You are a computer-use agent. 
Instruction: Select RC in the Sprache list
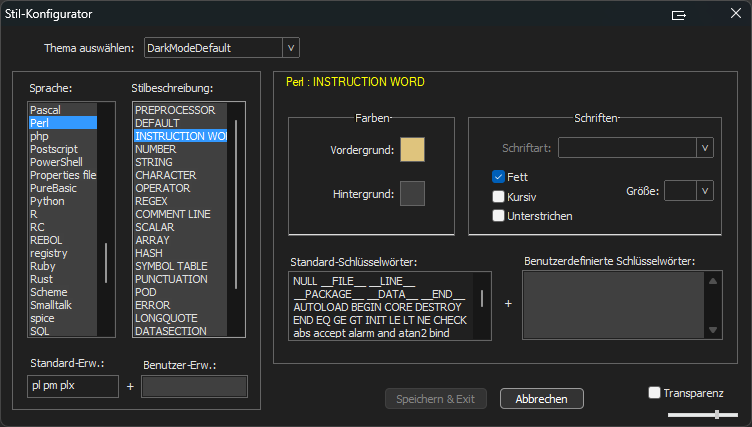point(63,227)
